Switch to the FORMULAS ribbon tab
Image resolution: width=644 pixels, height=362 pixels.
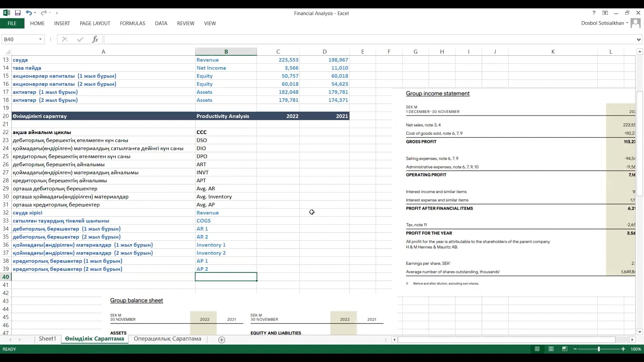[x=132, y=23]
